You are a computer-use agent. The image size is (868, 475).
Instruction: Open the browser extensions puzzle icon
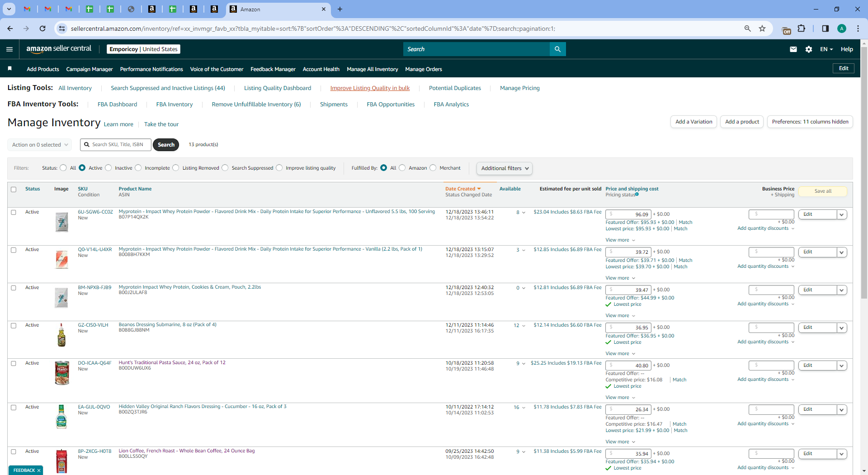coord(802,28)
